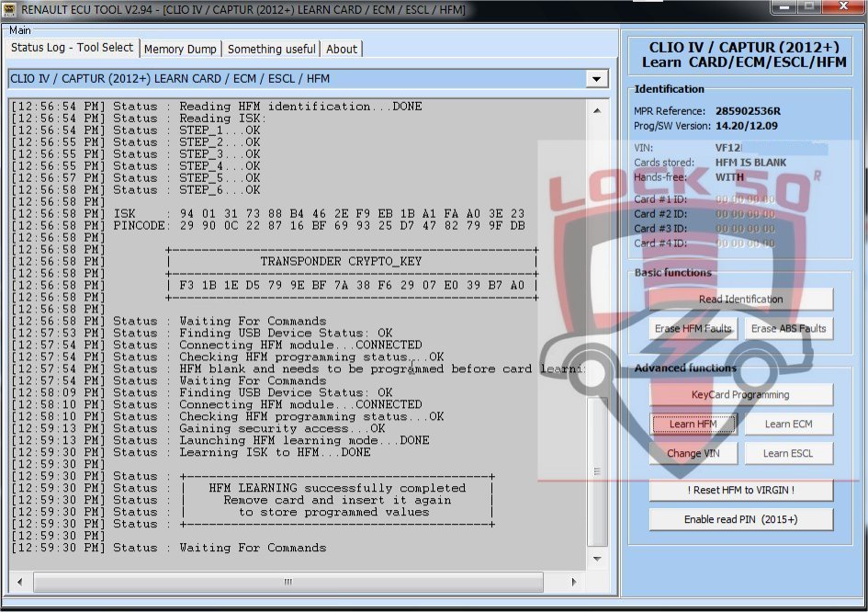The width and height of the screenshot is (868, 612).
Task: Select the CLIO IV / CAPTUR combo box field
Action: [x=296, y=79]
